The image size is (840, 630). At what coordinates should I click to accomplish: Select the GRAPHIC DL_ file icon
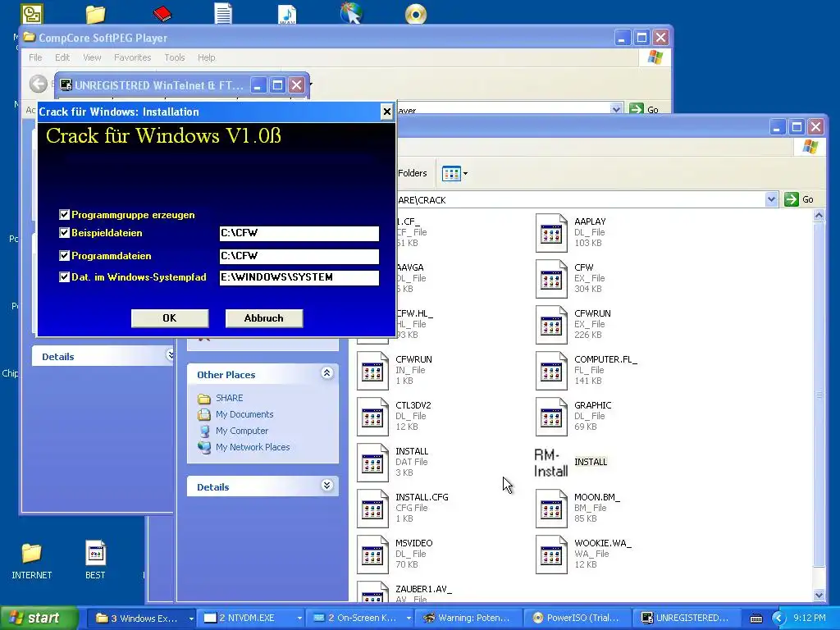(x=551, y=418)
